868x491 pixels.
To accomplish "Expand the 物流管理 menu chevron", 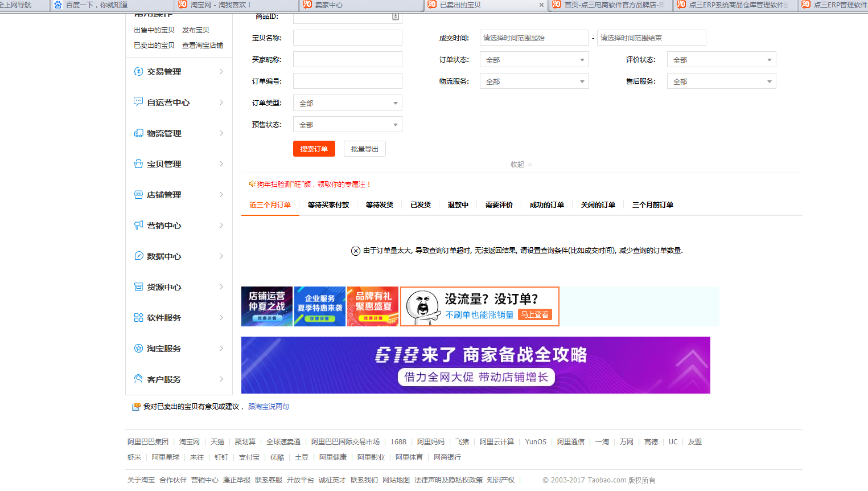I will tap(221, 133).
